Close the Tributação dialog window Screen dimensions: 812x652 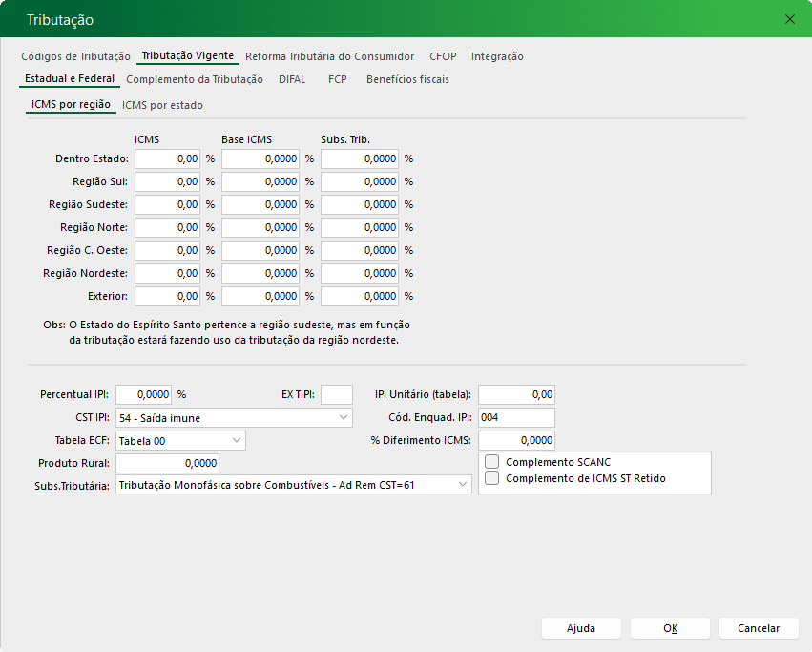789,19
